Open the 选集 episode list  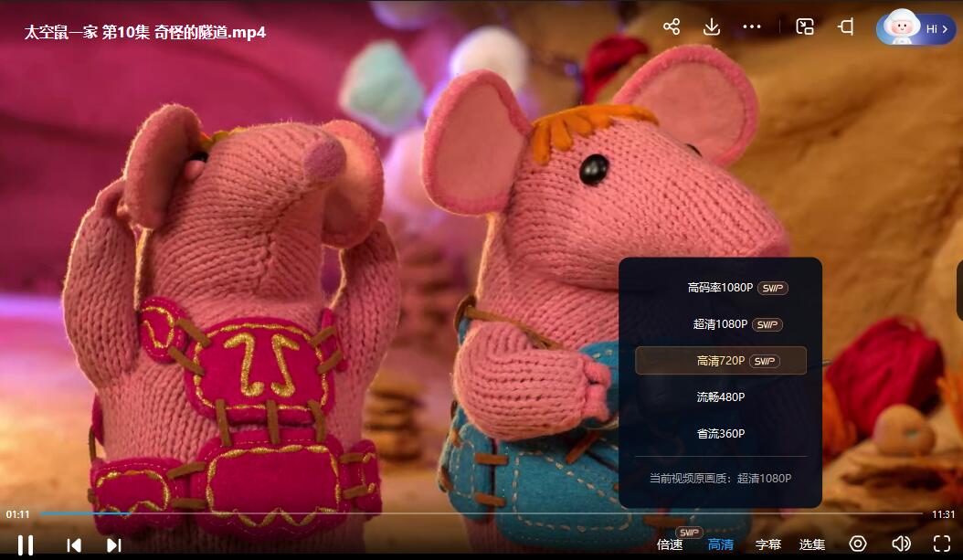point(812,544)
